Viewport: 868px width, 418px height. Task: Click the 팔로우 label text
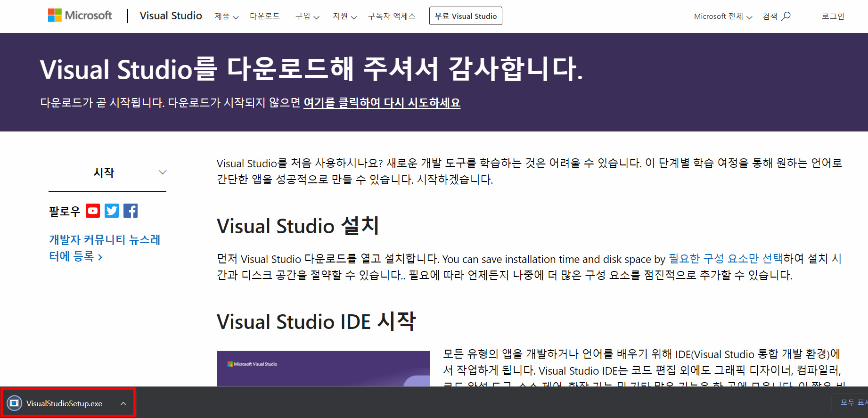point(65,211)
